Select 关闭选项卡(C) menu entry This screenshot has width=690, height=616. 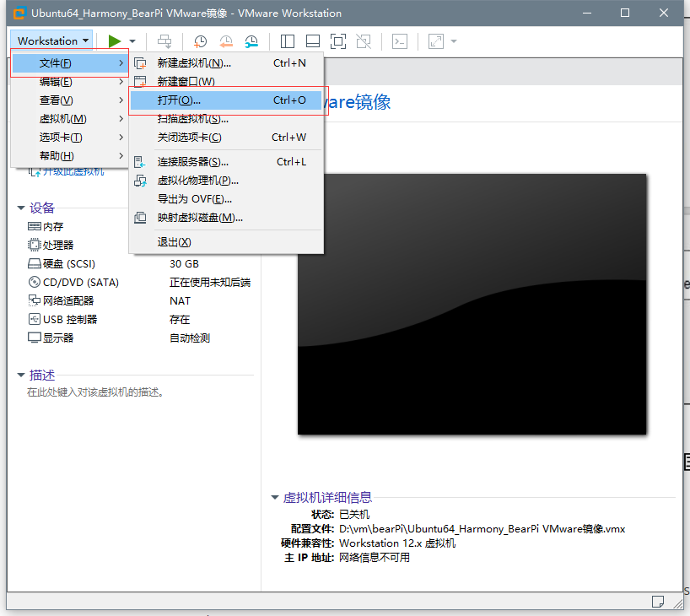click(x=227, y=138)
